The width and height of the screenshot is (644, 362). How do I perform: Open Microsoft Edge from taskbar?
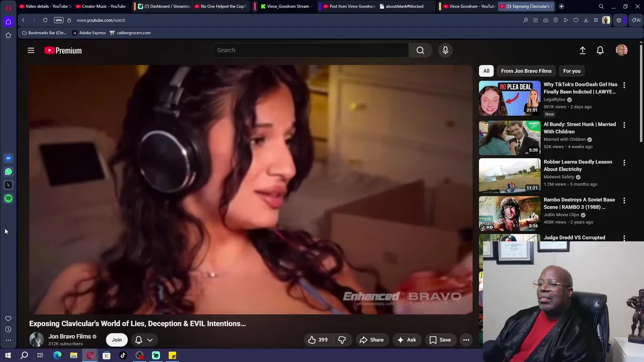57,355
